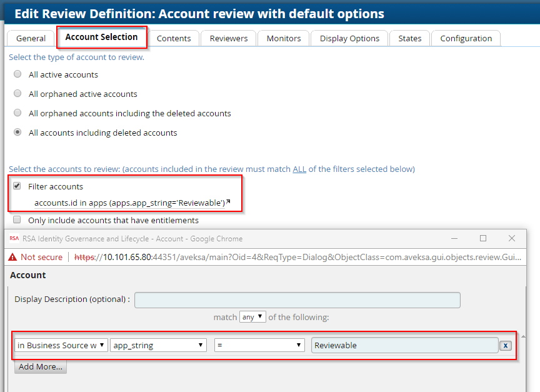
Task: Choose All orphaned accounts including the deleted accounts
Action: (17, 113)
